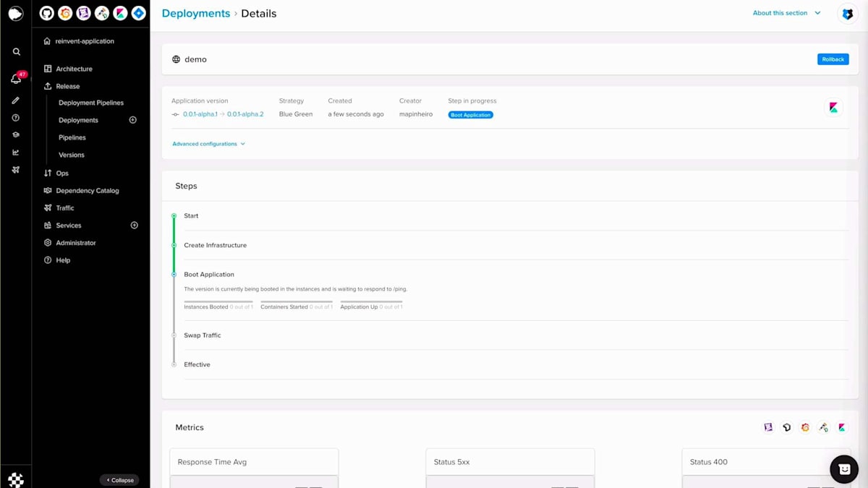Click the user avatar in the top-right
Viewport: 868px width, 488px height.
pos(848,14)
